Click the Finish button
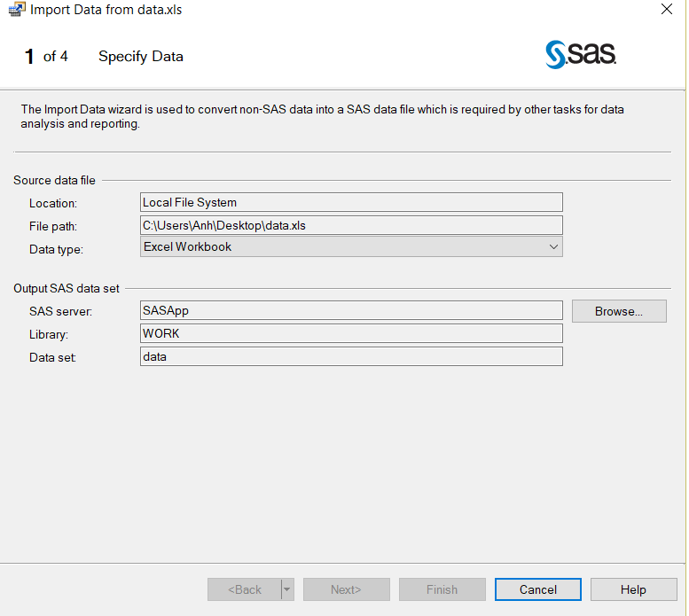The height and width of the screenshot is (616, 689). [x=442, y=589]
